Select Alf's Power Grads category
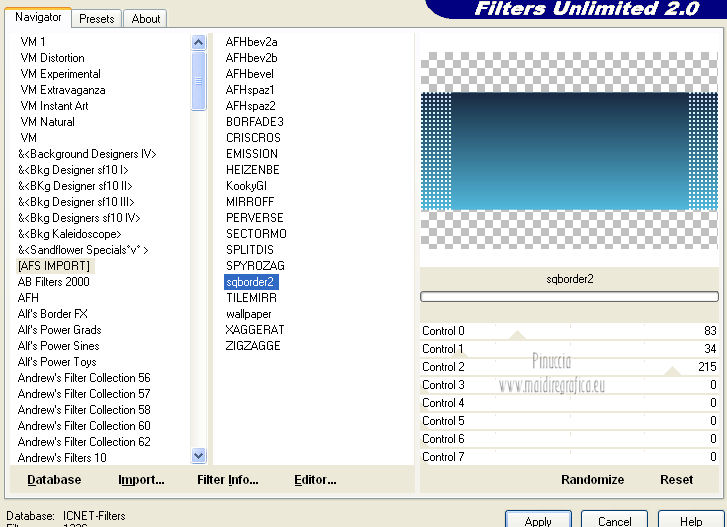Image resolution: width=727 pixels, height=527 pixels. [59, 330]
